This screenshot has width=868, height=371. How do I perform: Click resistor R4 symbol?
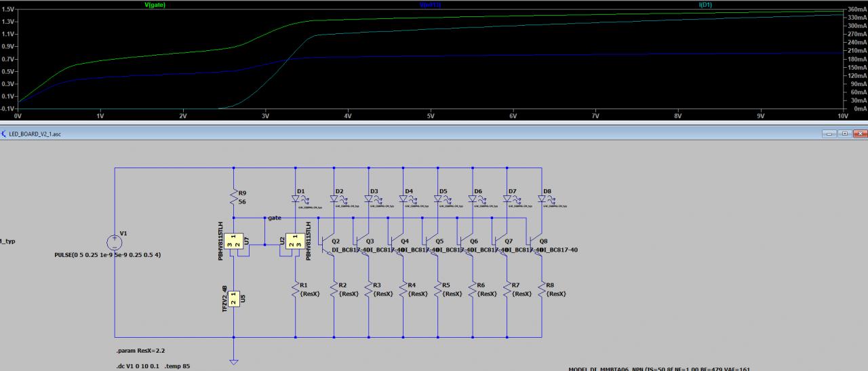(x=403, y=290)
